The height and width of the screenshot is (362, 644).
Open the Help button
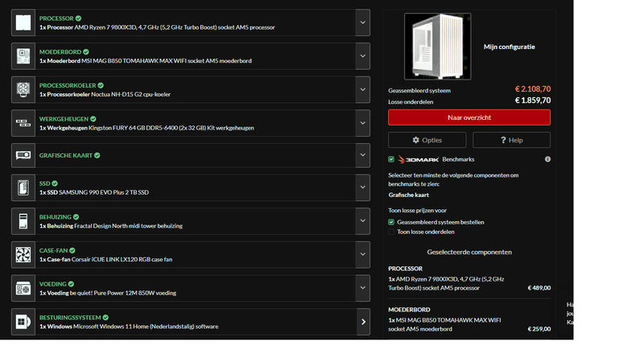click(511, 140)
